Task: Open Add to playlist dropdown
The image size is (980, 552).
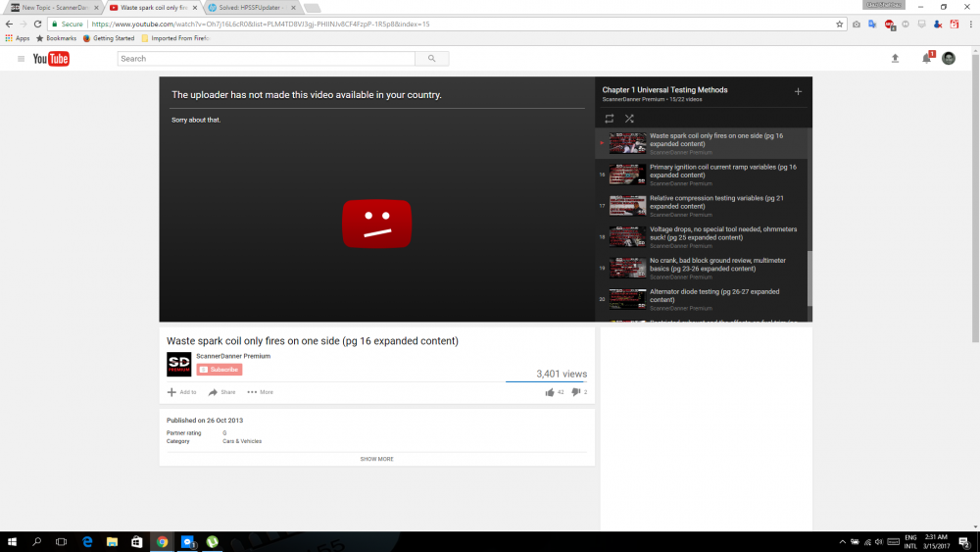Action: pyautogui.click(x=181, y=392)
